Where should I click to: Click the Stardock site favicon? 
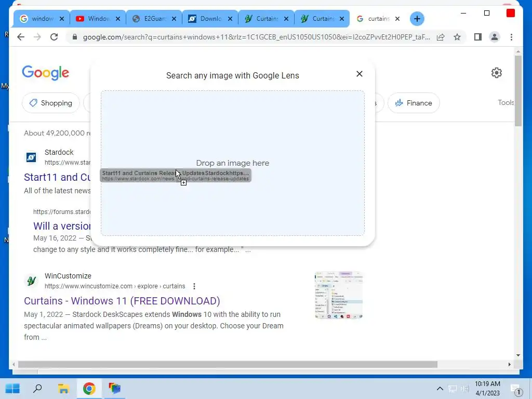tap(31, 157)
